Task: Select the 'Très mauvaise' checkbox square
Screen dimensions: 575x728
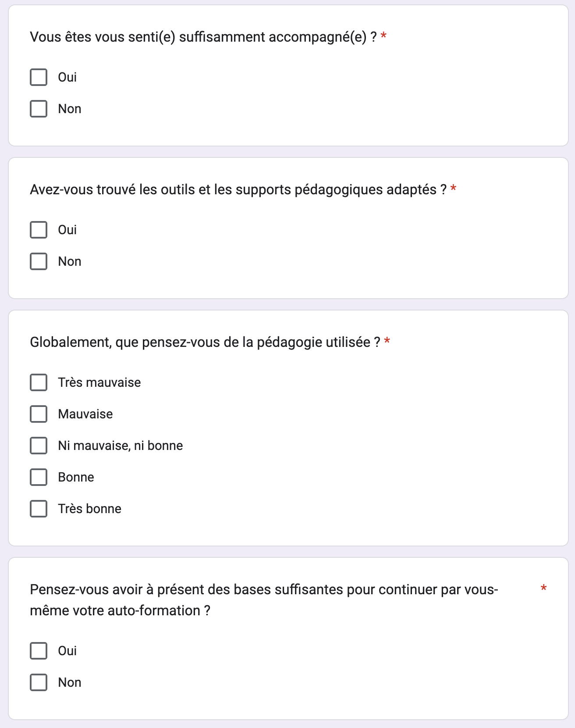Action: 39,382
